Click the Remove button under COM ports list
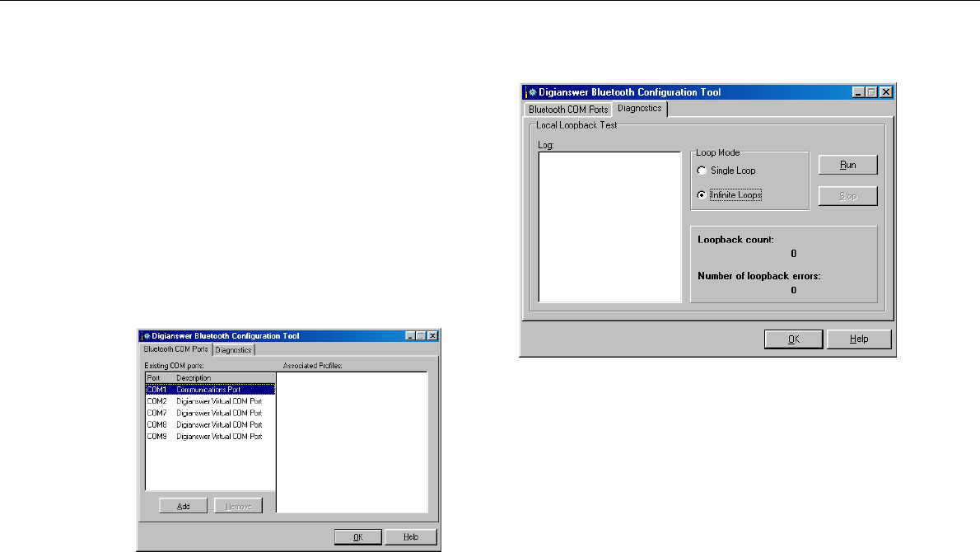The width and height of the screenshot is (980, 552). (x=238, y=506)
